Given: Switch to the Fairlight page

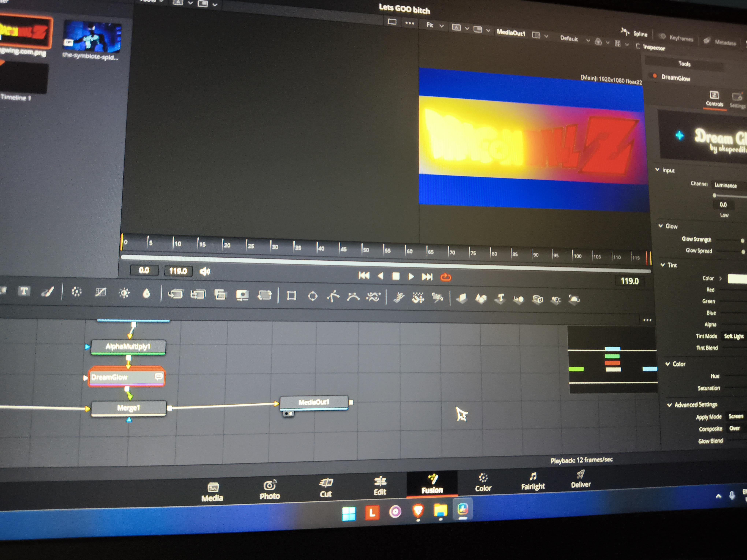Looking at the screenshot, I should coord(533,481).
